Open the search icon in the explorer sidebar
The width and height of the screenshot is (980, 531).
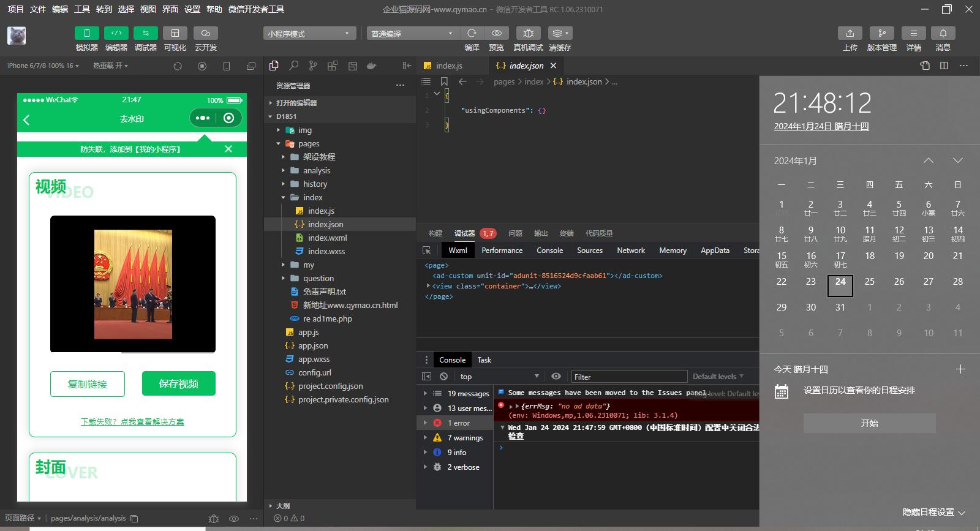click(294, 66)
